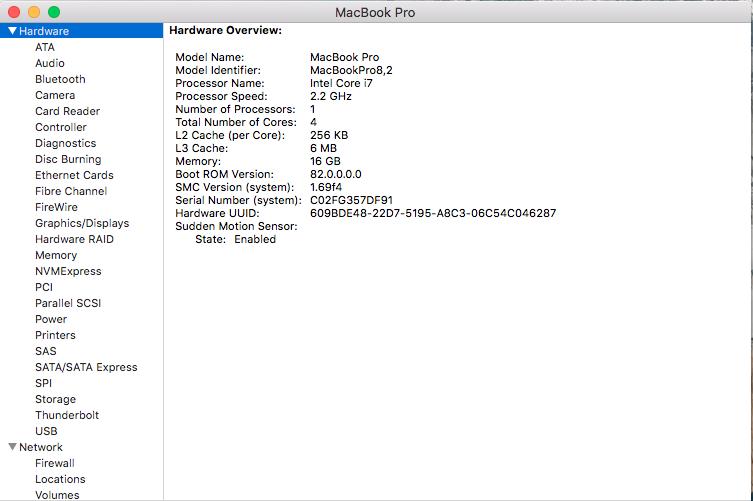
Task: Select Fibre Channel entry
Action: pos(71,191)
